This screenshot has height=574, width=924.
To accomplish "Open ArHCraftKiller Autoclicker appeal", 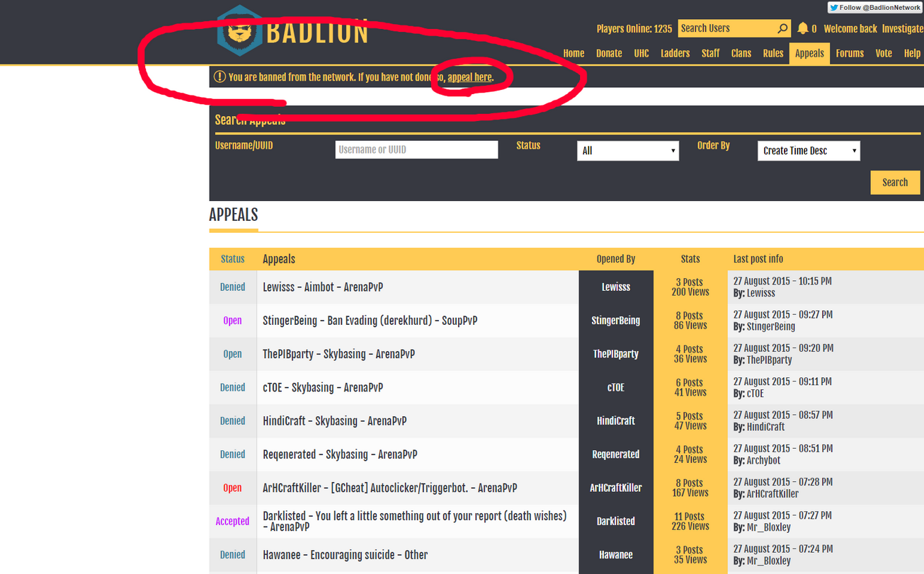I will point(389,488).
